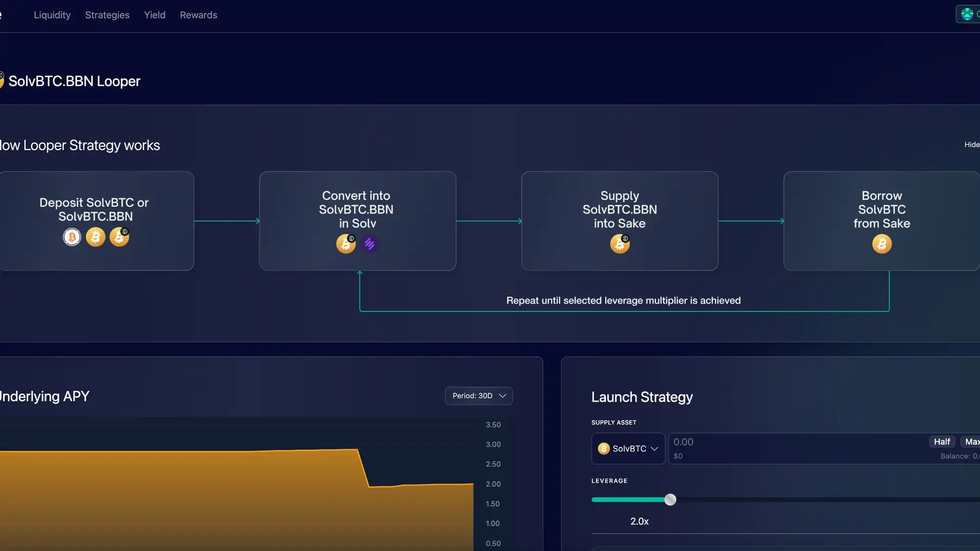Click the Repeat until selected leverage text
The image size is (980, 551).
(x=623, y=300)
